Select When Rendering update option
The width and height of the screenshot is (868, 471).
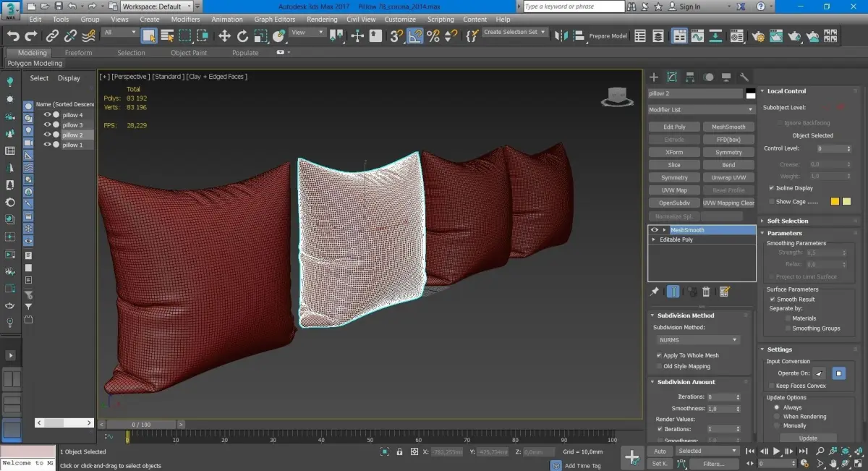(777, 417)
